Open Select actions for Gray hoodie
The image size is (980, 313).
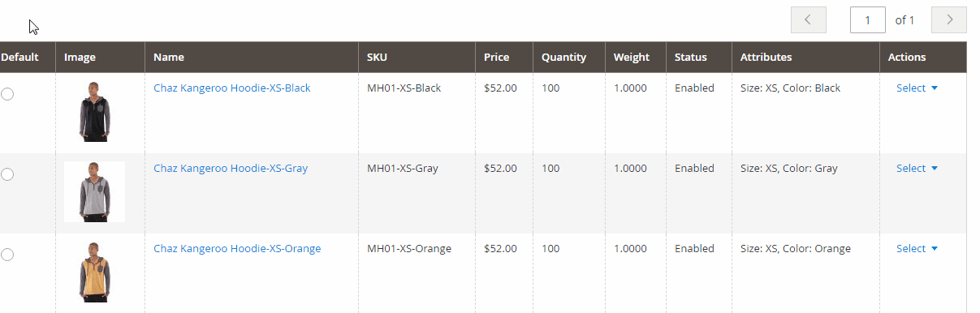917,169
